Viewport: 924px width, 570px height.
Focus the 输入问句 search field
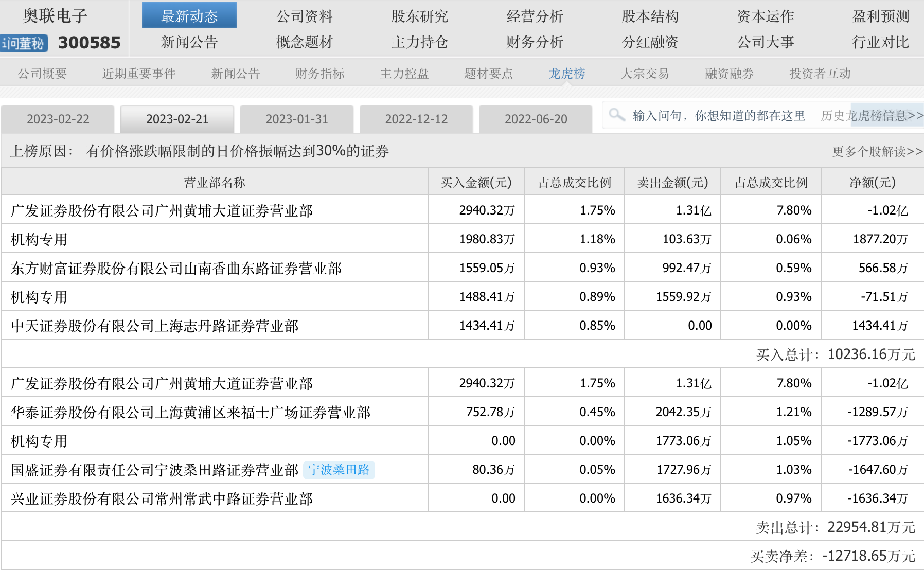719,116
